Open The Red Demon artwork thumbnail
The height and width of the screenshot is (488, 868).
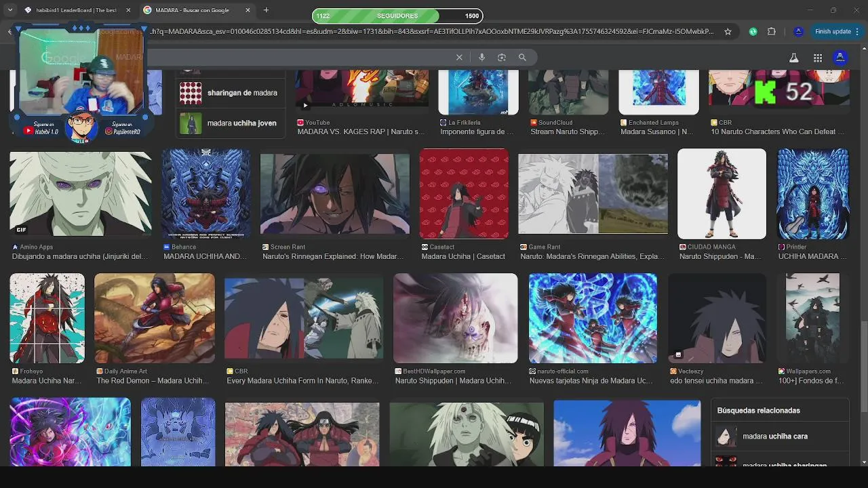155,318
